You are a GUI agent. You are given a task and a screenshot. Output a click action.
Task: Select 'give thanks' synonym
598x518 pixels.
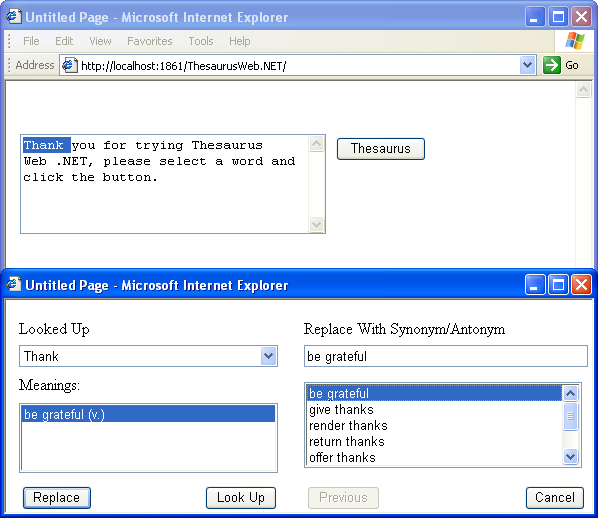[434, 409]
